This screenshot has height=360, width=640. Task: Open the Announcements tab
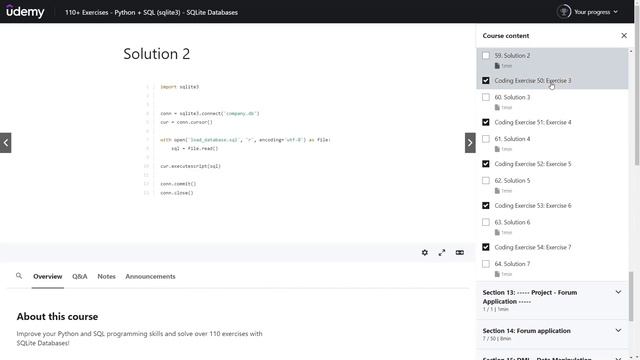(x=150, y=276)
